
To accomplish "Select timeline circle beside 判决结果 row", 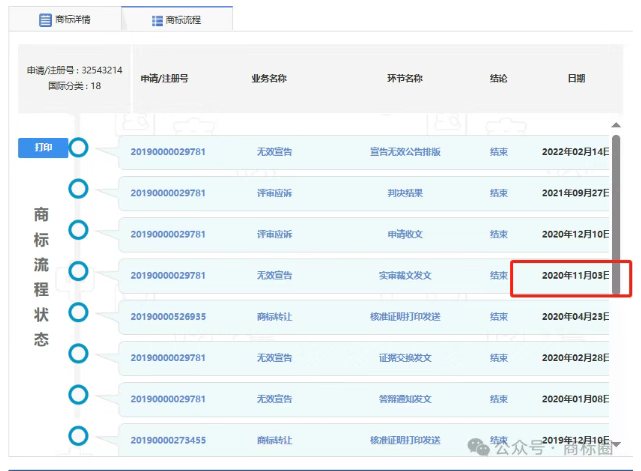I will pyautogui.click(x=78, y=189).
